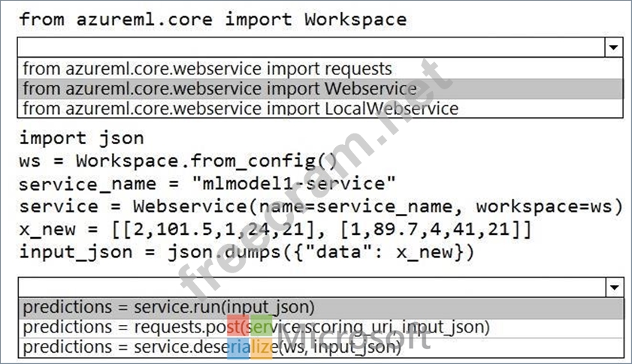Click the Webservice(name=service_name) constructor line
Viewport: 632px width, 364px height.
pos(321,206)
